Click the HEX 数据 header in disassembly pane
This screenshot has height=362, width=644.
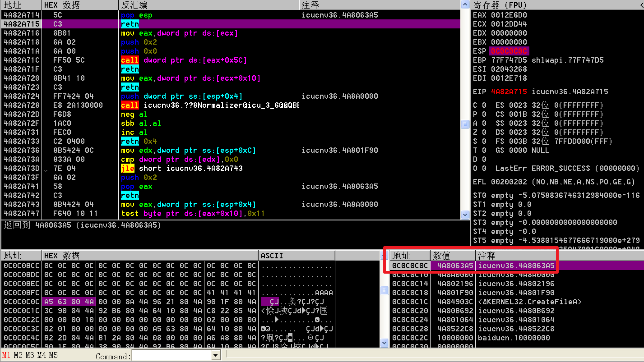point(80,5)
